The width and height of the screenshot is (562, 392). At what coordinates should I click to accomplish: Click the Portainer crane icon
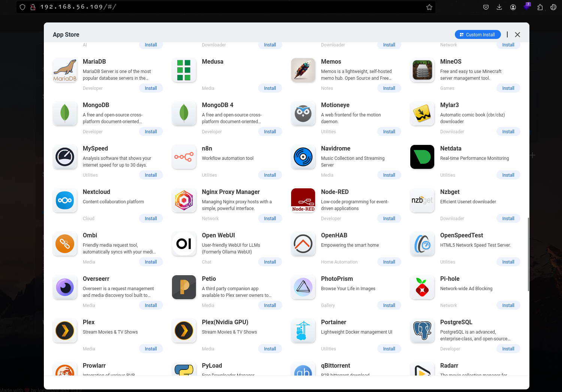[x=303, y=331]
